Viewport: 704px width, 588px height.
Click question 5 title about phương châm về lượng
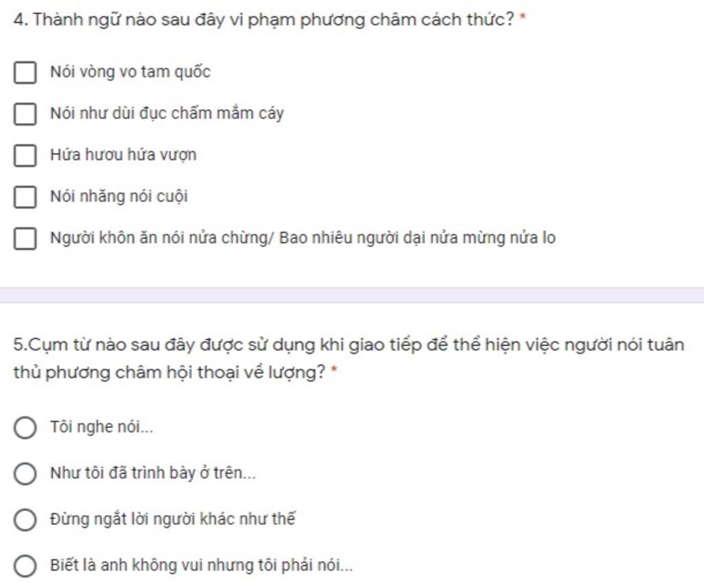pyautogui.click(x=349, y=359)
